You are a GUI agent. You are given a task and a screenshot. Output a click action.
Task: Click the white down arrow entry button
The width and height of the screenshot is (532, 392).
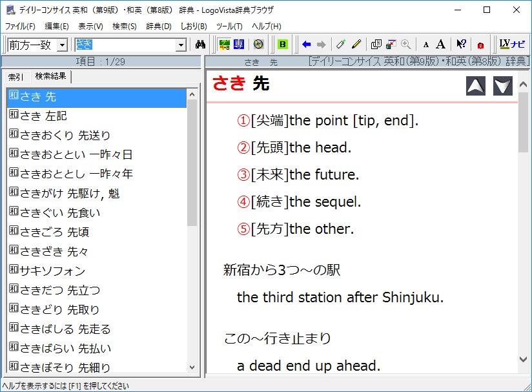[x=502, y=86]
